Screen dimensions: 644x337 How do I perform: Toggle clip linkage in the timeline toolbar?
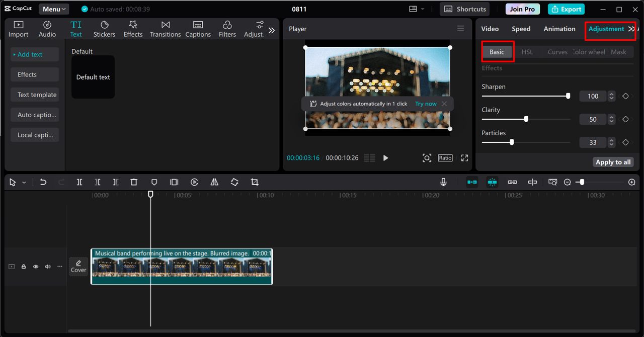pos(512,182)
